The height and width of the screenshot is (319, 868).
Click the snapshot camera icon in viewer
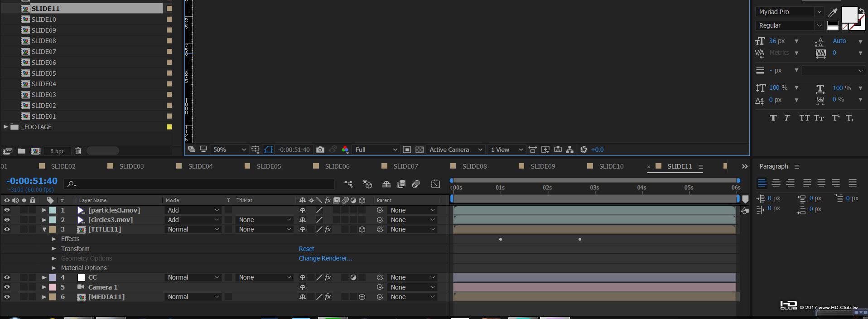point(320,150)
